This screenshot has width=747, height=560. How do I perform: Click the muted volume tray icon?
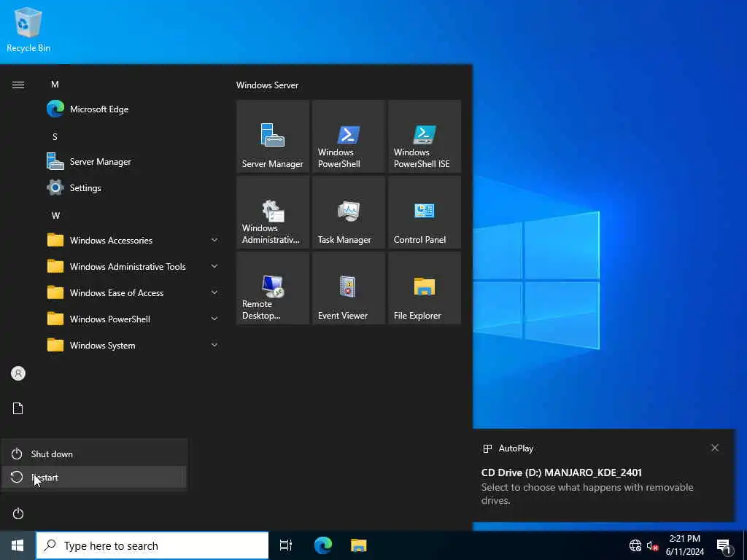tap(652, 545)
